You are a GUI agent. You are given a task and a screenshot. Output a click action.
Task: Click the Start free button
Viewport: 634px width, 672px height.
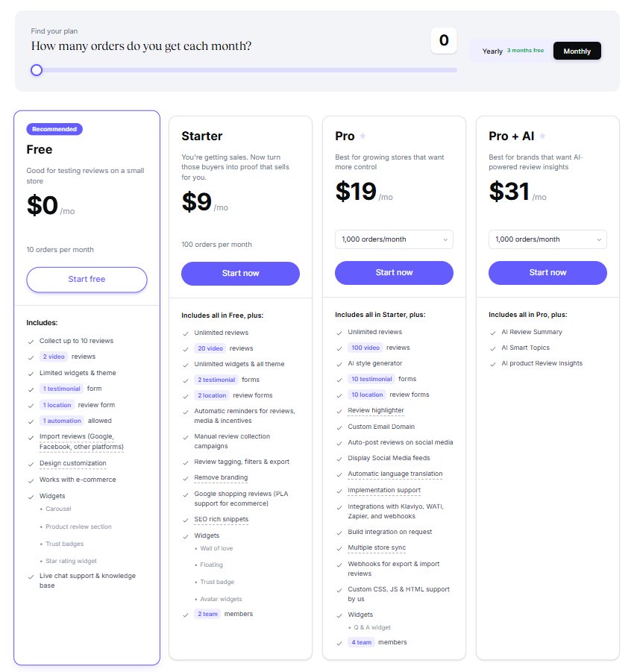pos(87,279)
